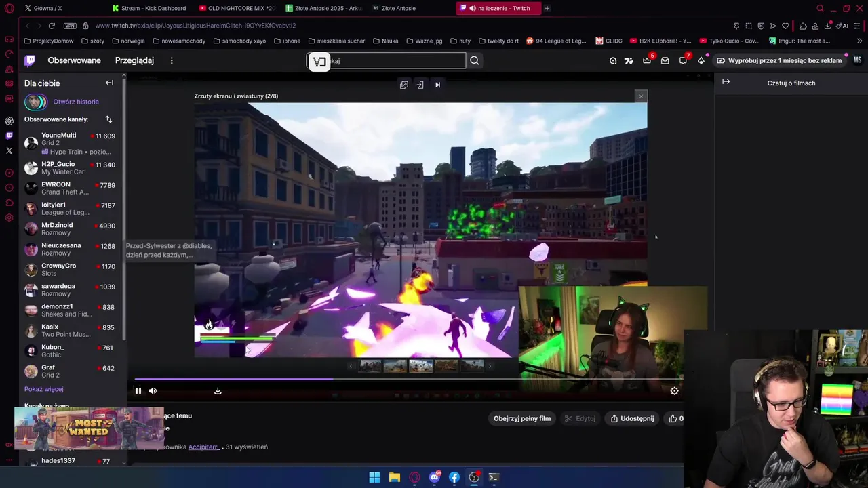Open File Explorer from taskbar
This screenshot has width=868, height=488.
click(x=394, y=477)
